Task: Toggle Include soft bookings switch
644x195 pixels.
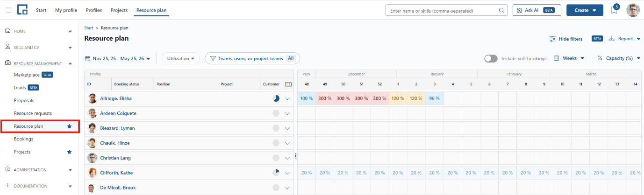Action: [491, 58]
